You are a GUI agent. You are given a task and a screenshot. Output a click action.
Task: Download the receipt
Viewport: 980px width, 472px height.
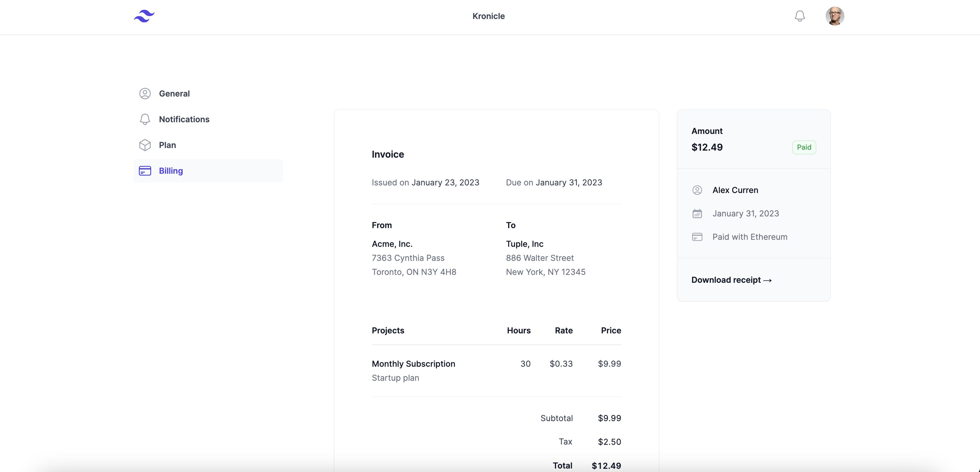pyautogui.click(x=731, y=280)
